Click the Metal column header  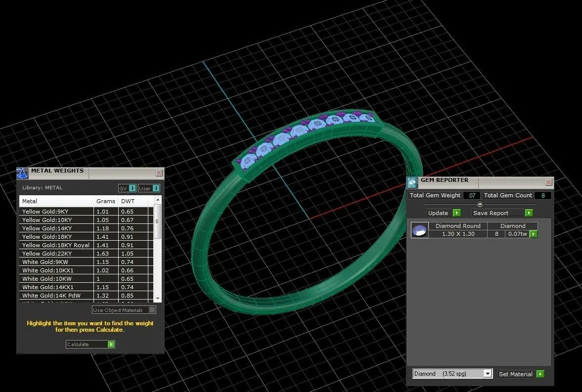click(x=56, y=201)
